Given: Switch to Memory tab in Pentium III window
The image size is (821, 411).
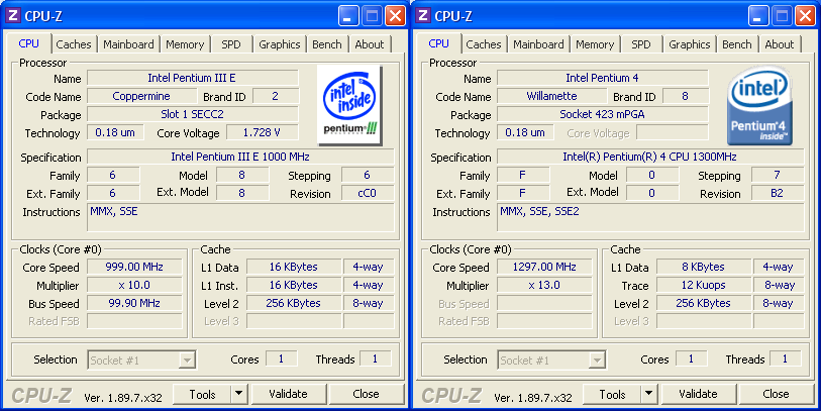Looking at the screenshot, I should click(185, 45).
